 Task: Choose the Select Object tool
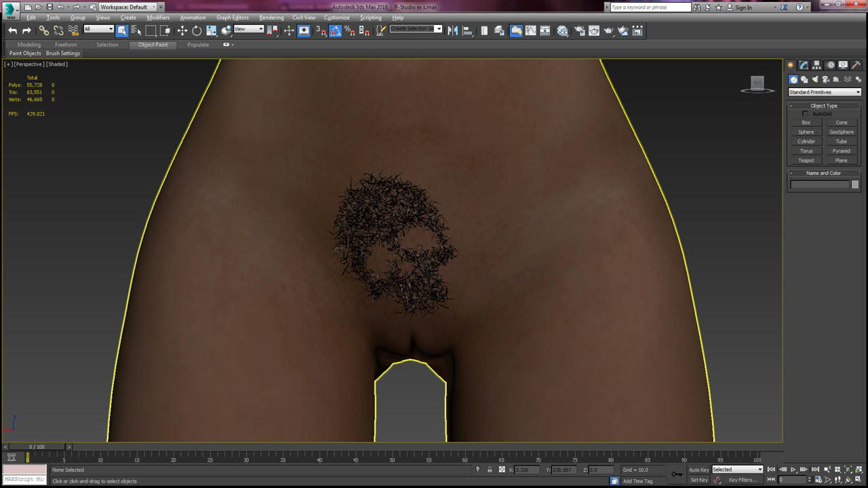(x=122, y=30)
